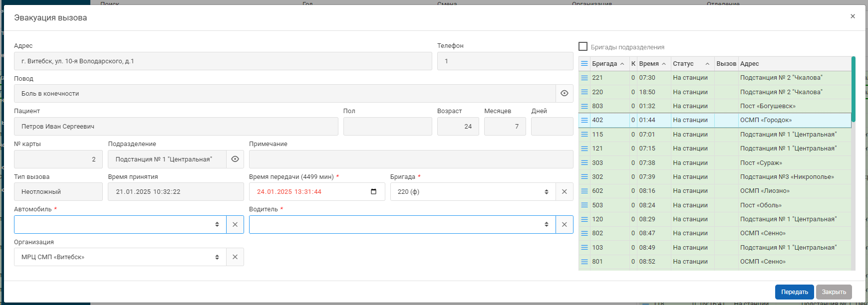Click the Тип вызова field Неотложный
868x305 pixels.
pyautogui.click(x=58, y=192)
